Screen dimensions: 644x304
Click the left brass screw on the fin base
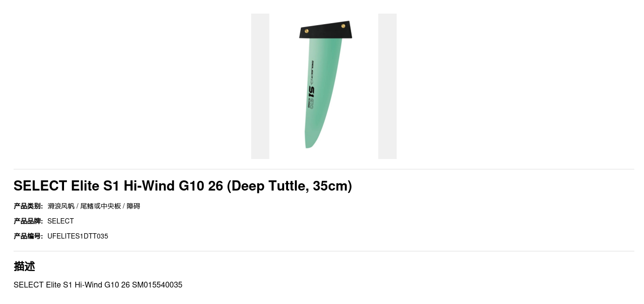pyautogui.click(x=306, y=31)
